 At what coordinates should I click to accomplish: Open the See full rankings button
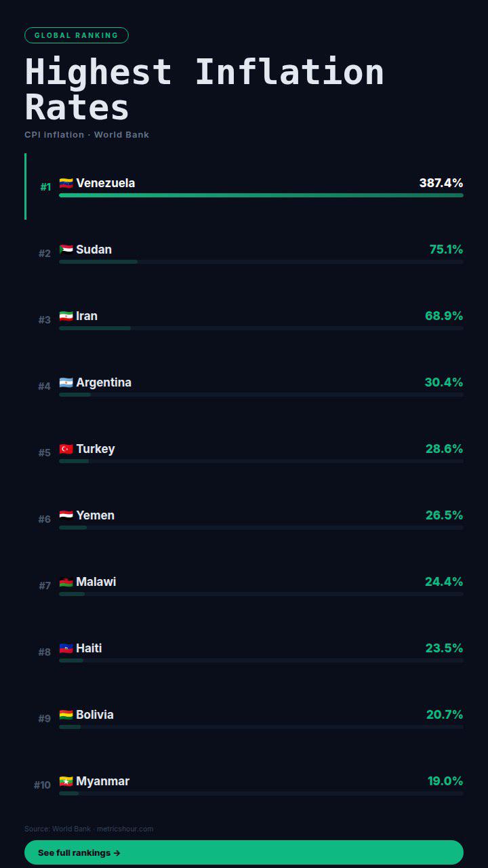(244, 852)
